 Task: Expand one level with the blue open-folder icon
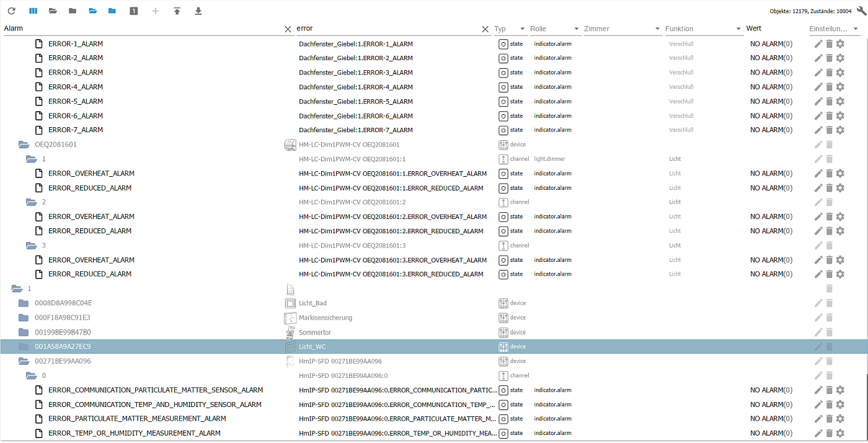pos(92,11)
